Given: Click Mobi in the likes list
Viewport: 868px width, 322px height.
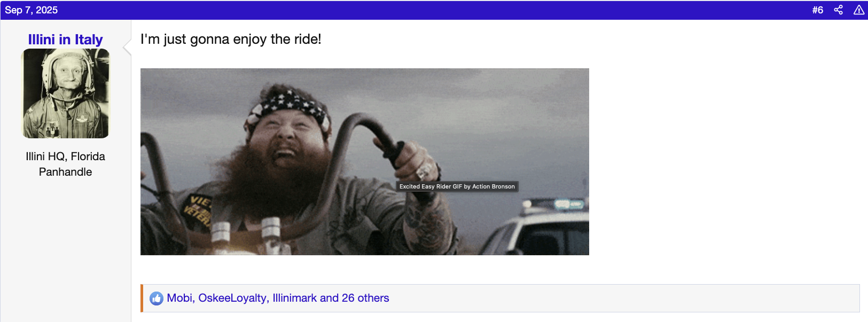Looking at the screenshot, I should (179, 298).
